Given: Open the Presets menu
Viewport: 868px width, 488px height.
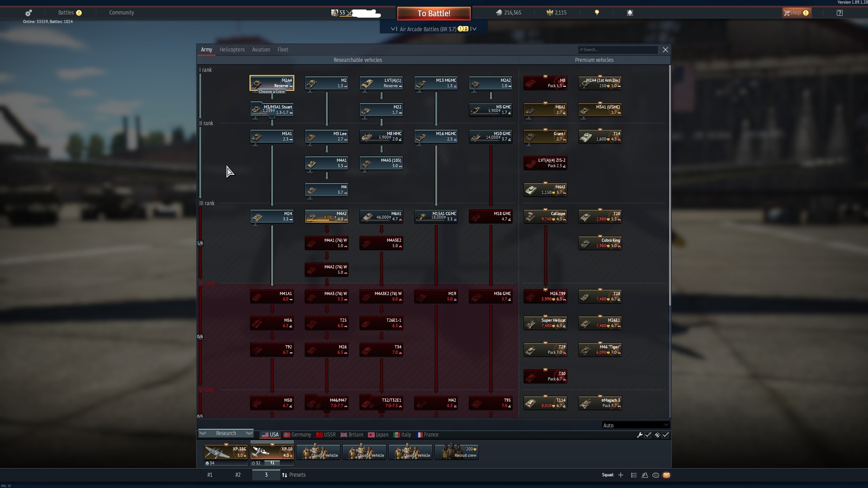Looking at the screenshot, I should point(294,475).
